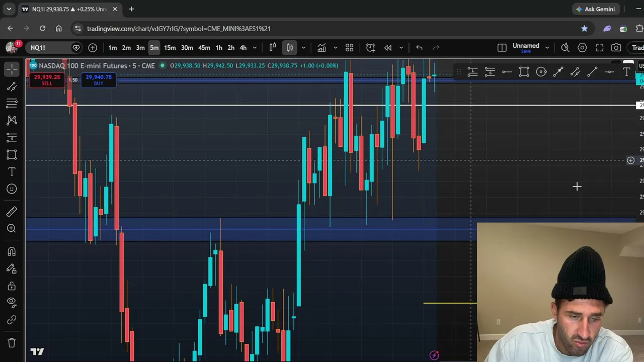The height and width of the screenshot is (362, 644).
Task: Toggle lock all drawings
Action: pyautogui.click(x=12, y=286)
